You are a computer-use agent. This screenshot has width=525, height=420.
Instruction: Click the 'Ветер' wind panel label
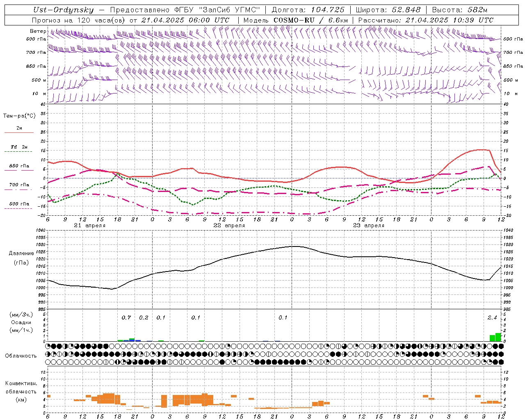(38, 31)
